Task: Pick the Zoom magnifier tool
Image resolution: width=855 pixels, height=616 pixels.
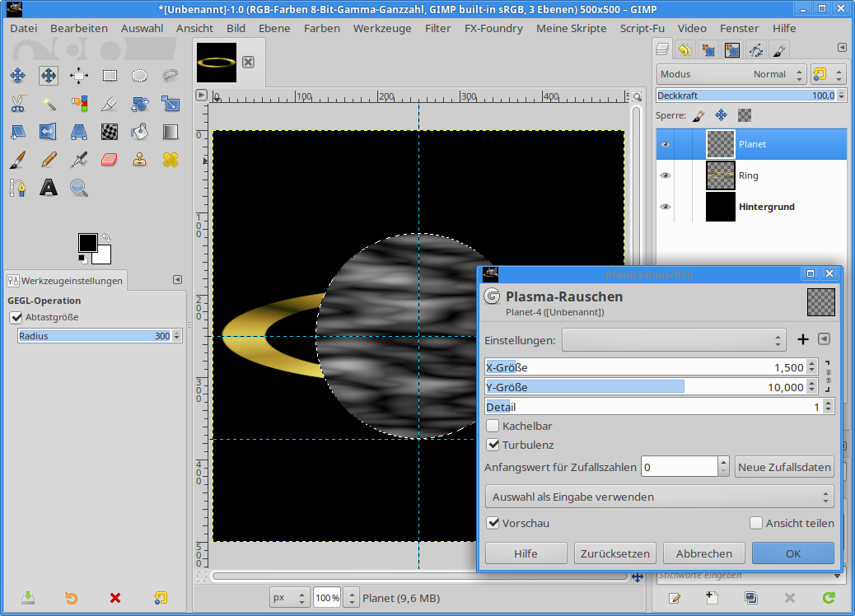Action: point(79,188)
